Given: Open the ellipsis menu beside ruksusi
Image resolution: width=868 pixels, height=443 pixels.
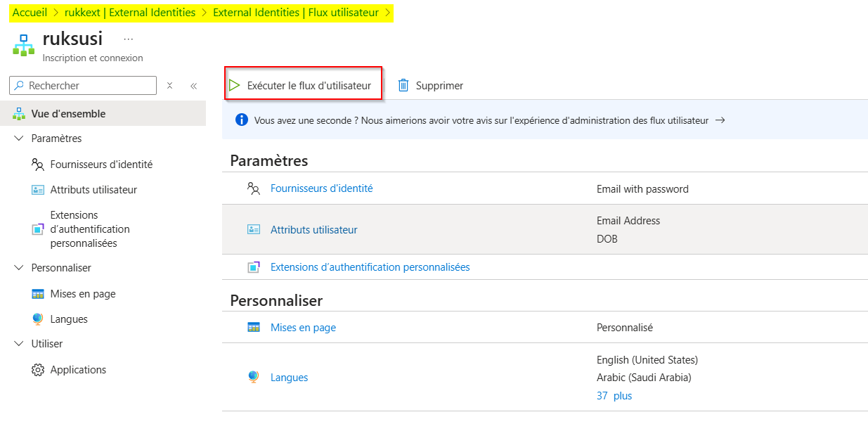Looking at the screenshot, I should coord(128,39).
